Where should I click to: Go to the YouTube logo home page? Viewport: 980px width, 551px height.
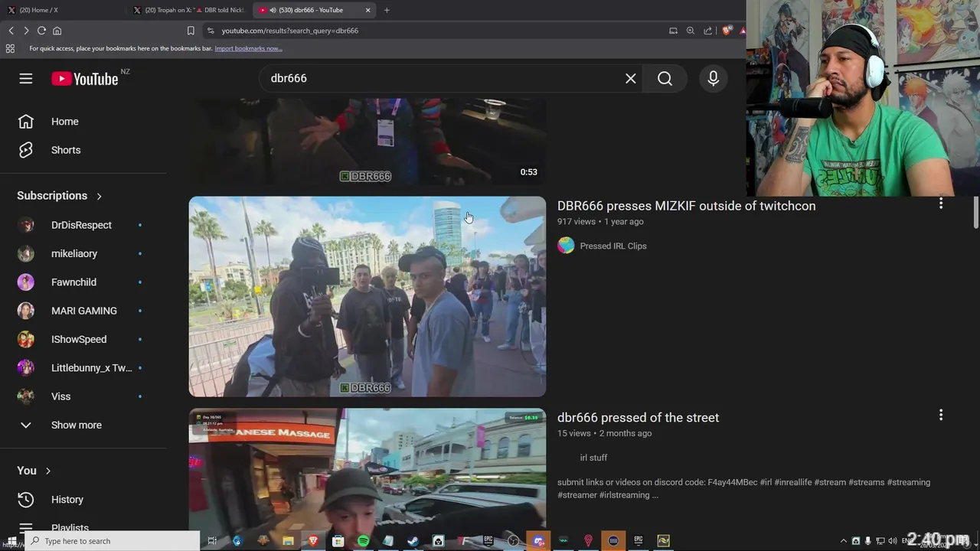(x=85, y=79)
